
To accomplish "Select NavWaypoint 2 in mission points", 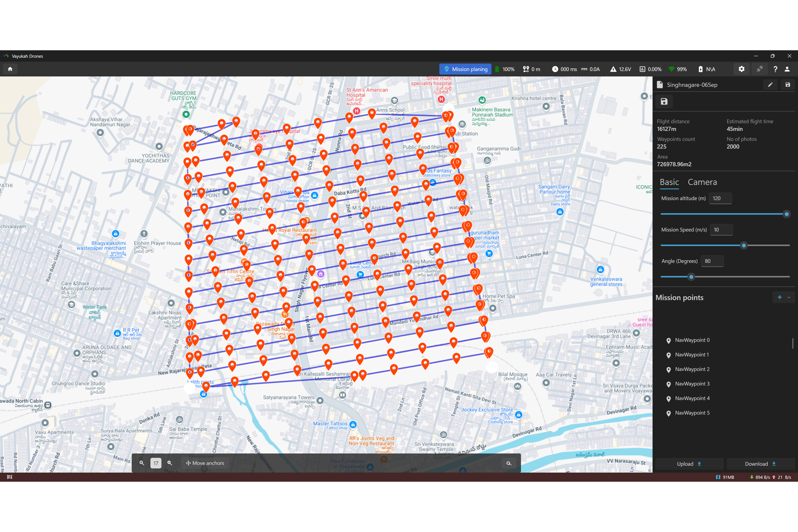I will [x=692, y=369].
